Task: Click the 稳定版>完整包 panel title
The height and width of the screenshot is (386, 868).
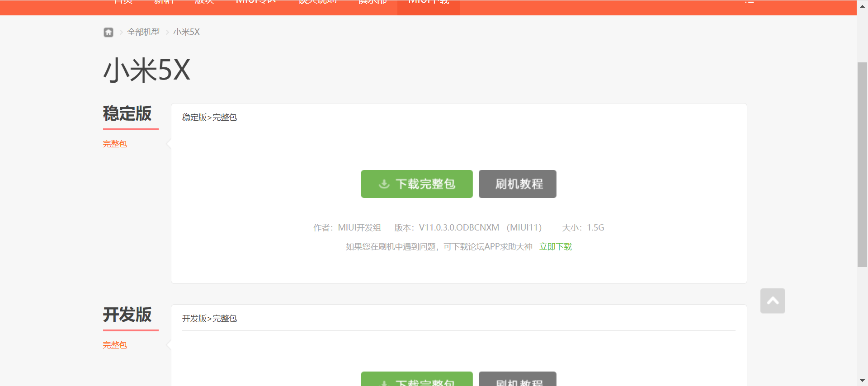Action: pyautogui.click(x=209, y=118)
